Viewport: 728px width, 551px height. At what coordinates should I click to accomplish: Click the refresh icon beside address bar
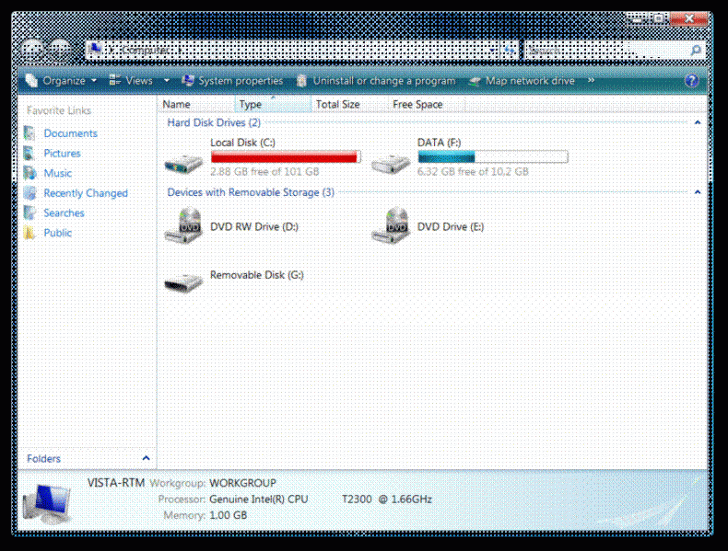(x=509, y=50)
